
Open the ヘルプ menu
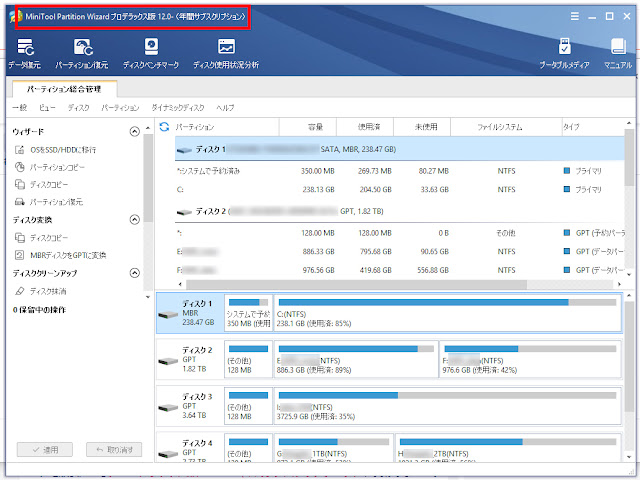225,108
